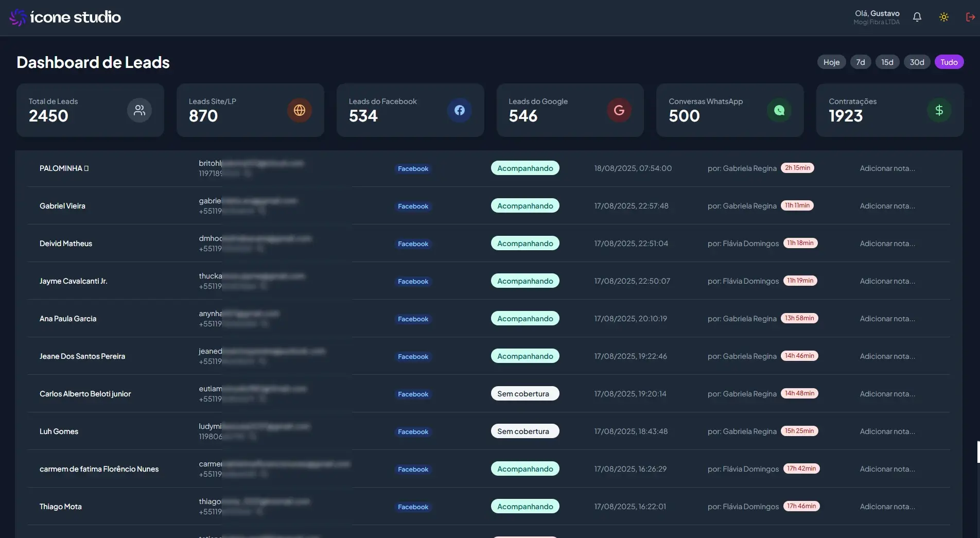Open the icone studio home logo

(64, 16)
